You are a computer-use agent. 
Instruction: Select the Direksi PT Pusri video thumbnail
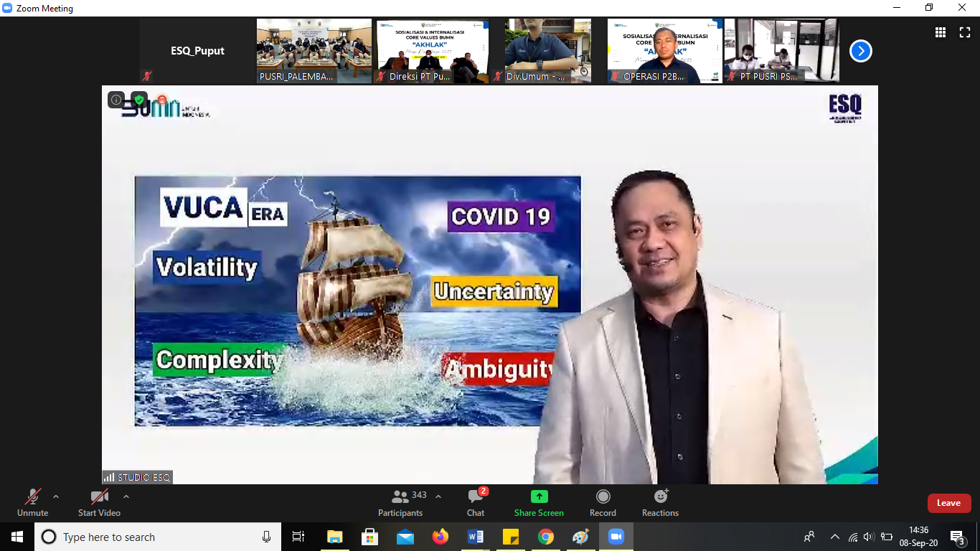[432, 51]
